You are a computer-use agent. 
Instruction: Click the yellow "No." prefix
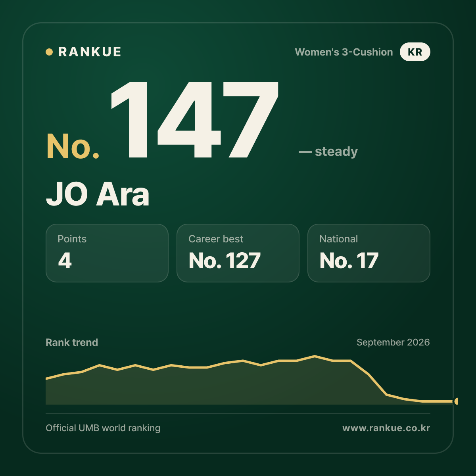tap(73, 146)
